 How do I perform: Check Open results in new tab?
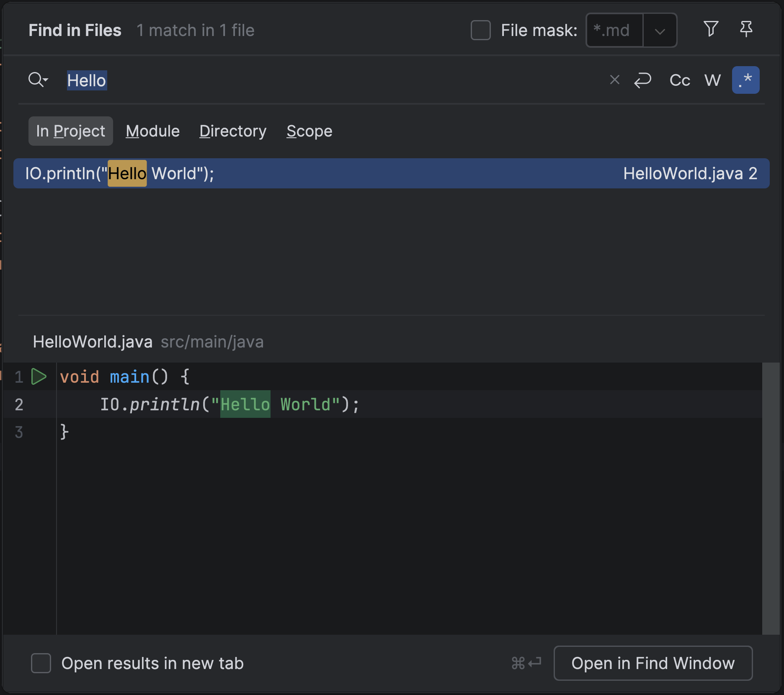[41, 663]
